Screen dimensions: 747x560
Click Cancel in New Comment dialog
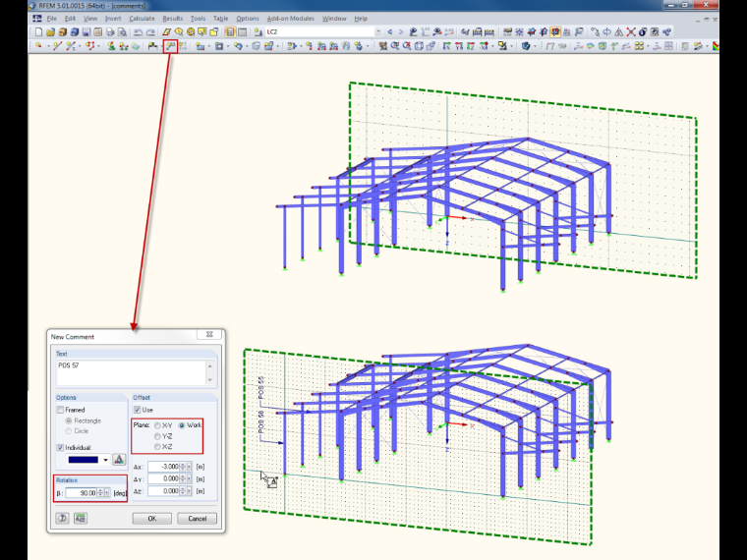[x=198, y=519]
